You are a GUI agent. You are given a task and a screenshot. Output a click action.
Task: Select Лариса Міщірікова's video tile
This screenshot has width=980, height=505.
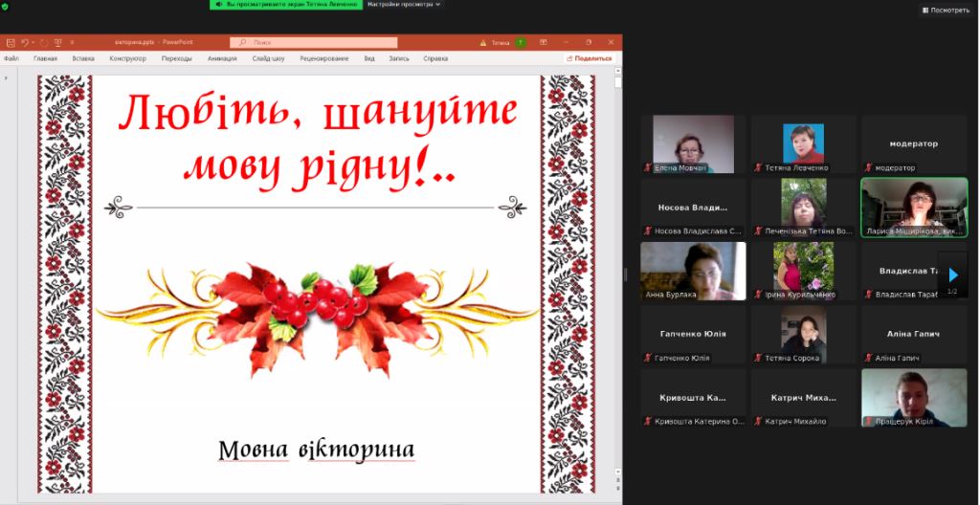coord(914,208)
